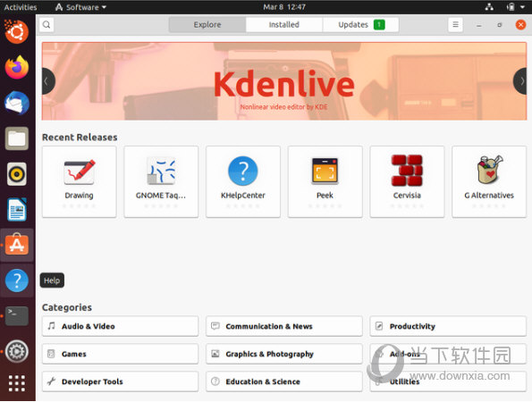
Task: Click the Ubuntu installer icon in dock
Action: click(x=17, y=32)
